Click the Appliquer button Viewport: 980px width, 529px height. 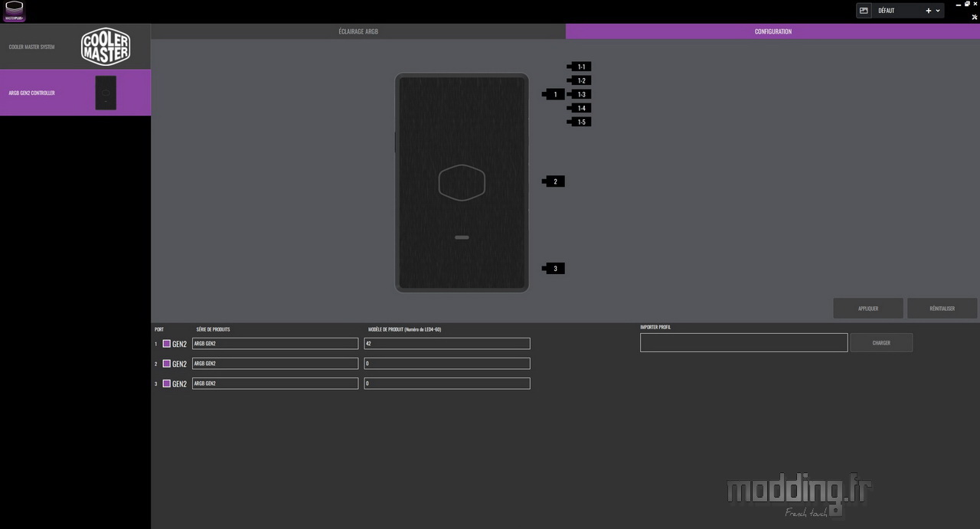(x=868, y=309)
